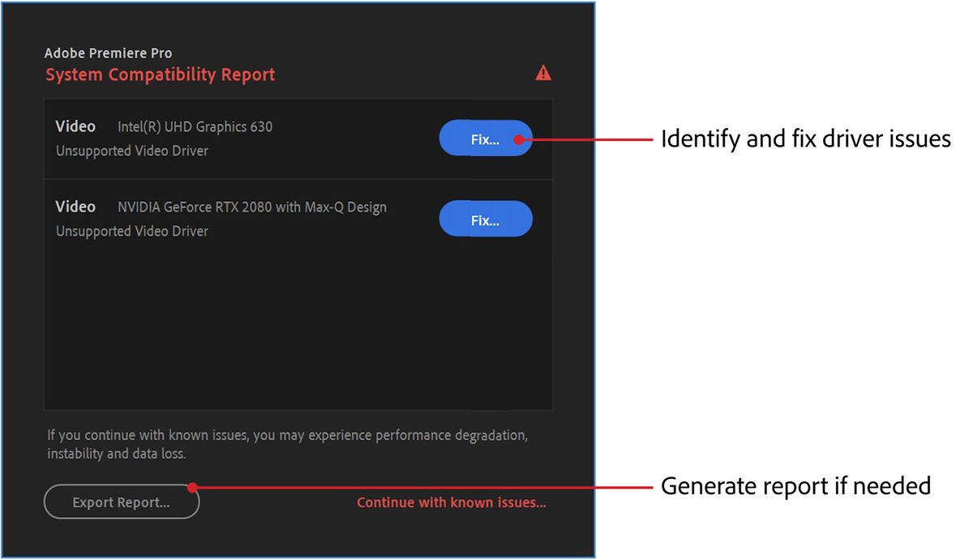Image resolution: width=973 pixels, height=560 pixels.
Task: Click the System Compatibility Report heading
Action: [x=161, y=75]
